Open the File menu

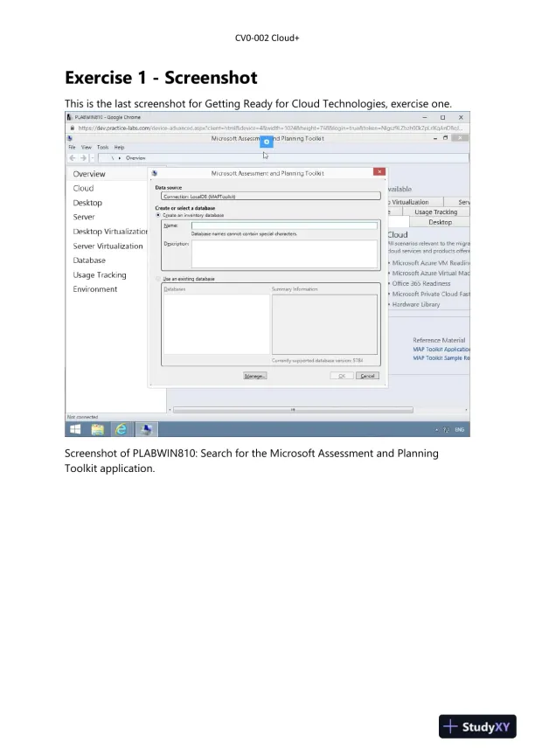point(73,148)
